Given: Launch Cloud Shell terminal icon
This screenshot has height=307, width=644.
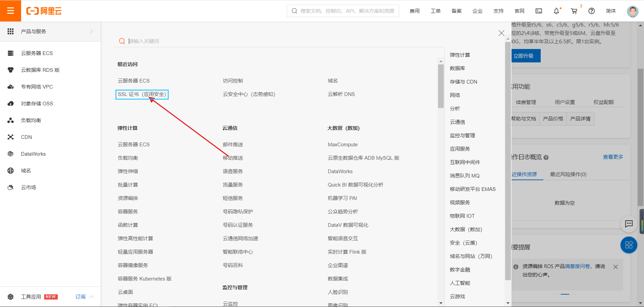Looking at the screenshot, I should 539,11.
